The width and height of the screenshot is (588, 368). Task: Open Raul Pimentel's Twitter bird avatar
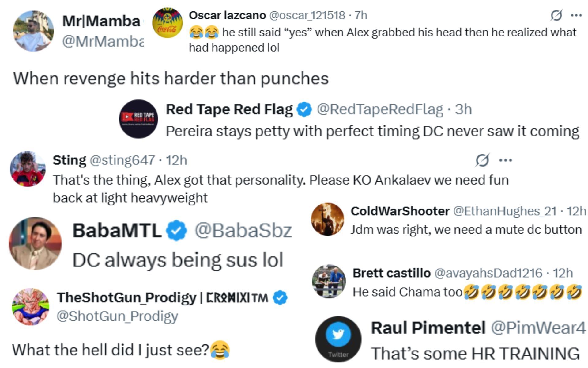pos(338,339)
